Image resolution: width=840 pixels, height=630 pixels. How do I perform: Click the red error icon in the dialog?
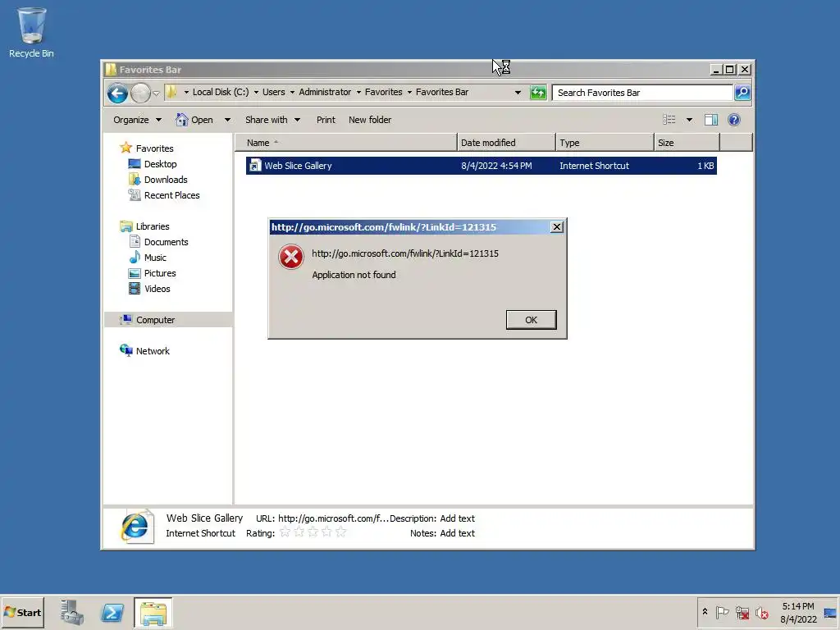(291, 257)
